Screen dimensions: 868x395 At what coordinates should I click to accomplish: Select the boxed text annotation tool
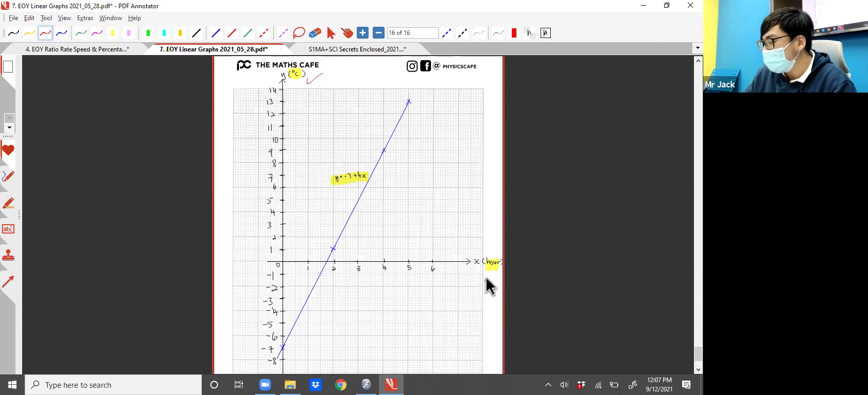coord(546,33)
